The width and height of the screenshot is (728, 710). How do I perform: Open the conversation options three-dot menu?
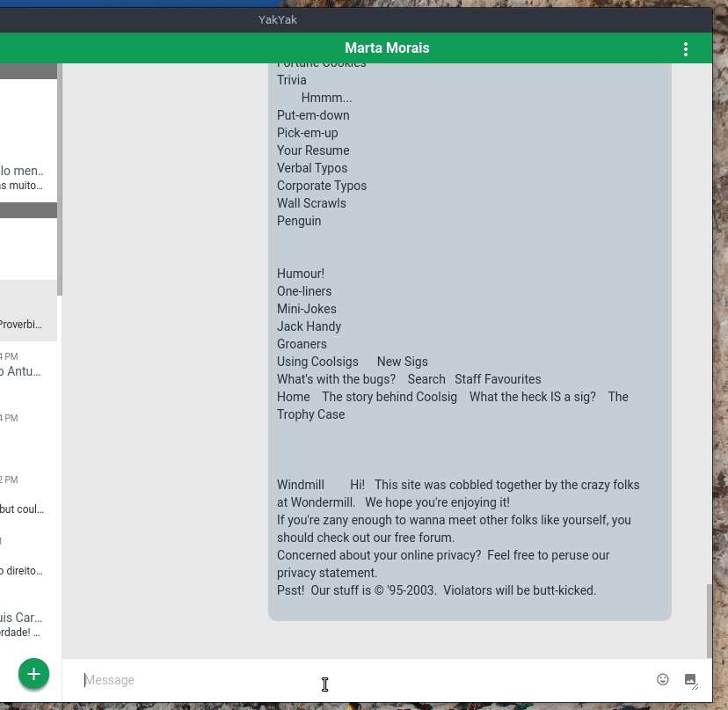point(685,48)
